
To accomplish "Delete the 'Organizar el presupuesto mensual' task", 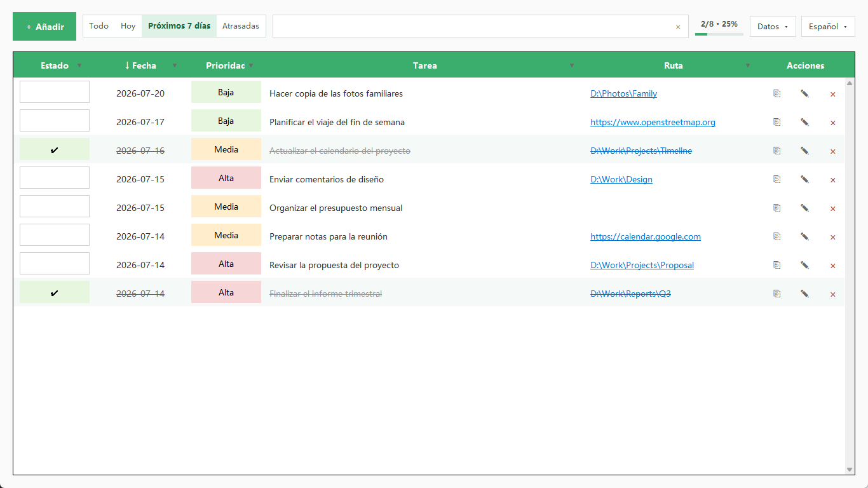I will click(x=832, y=208).
